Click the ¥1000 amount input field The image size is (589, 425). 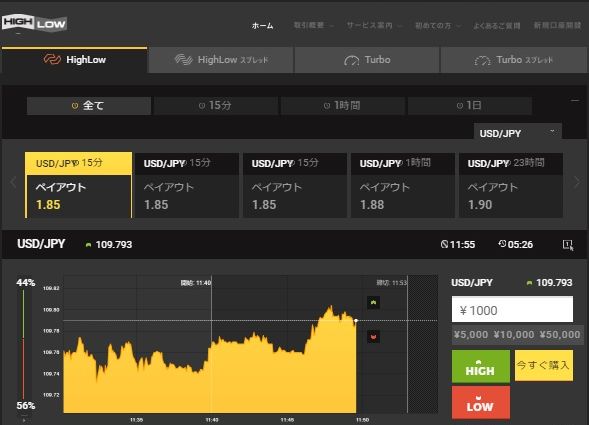coord(512,309)
